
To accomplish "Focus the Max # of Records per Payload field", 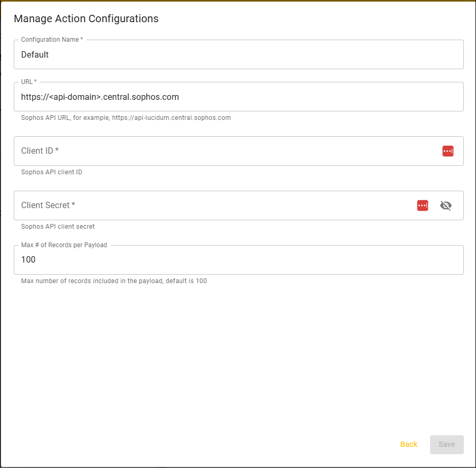I will (239, 260).
